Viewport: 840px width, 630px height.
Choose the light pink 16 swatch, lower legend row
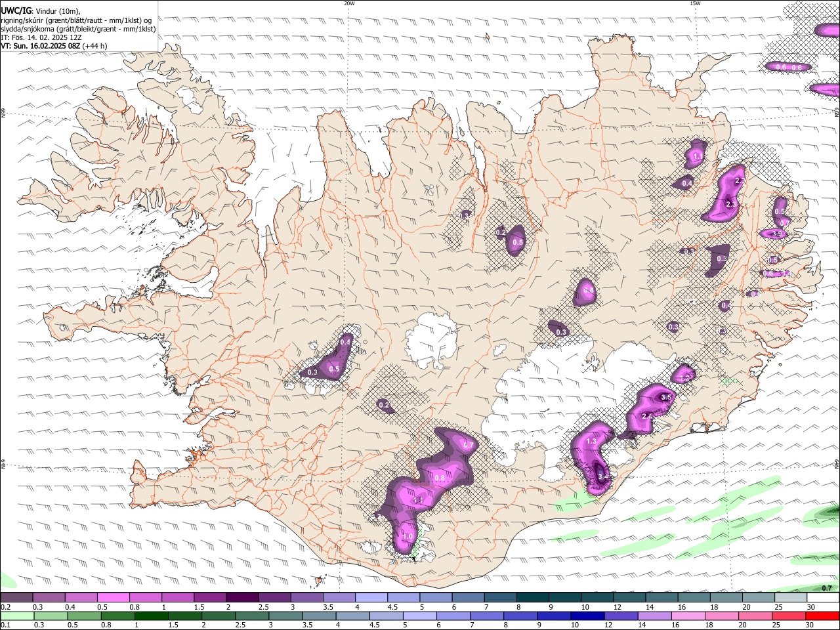[x=688, y=616]
